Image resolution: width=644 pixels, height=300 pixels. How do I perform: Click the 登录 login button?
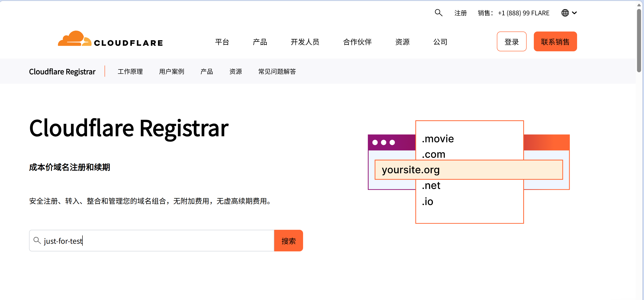tap(511, 41)
